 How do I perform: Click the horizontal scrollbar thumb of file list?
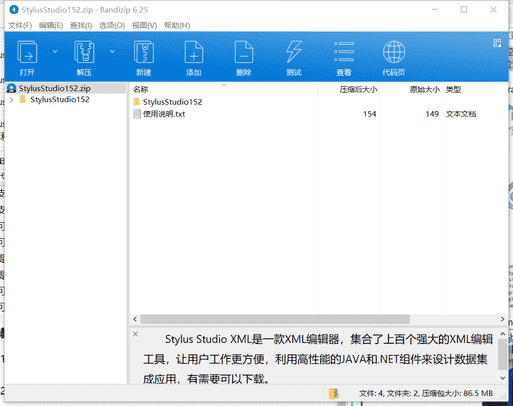275,319
